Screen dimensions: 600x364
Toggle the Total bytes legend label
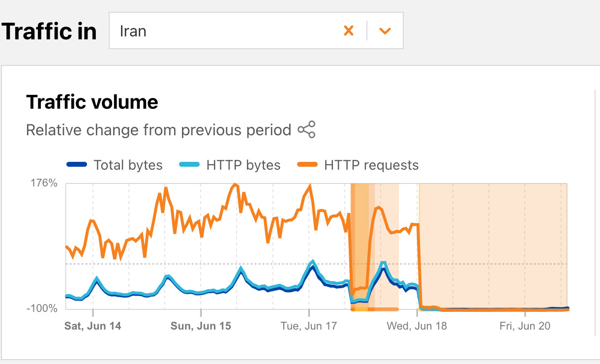click(x=128, y=165)
